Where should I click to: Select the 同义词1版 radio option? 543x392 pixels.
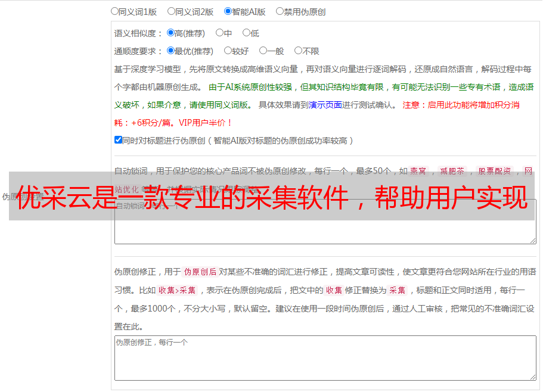(x=114, y=11)
